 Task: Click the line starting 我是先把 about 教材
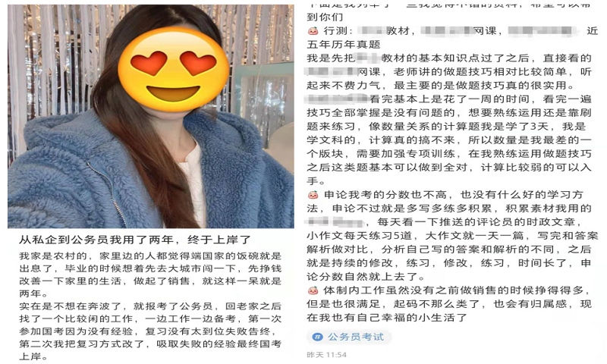[x=449, y=58]
